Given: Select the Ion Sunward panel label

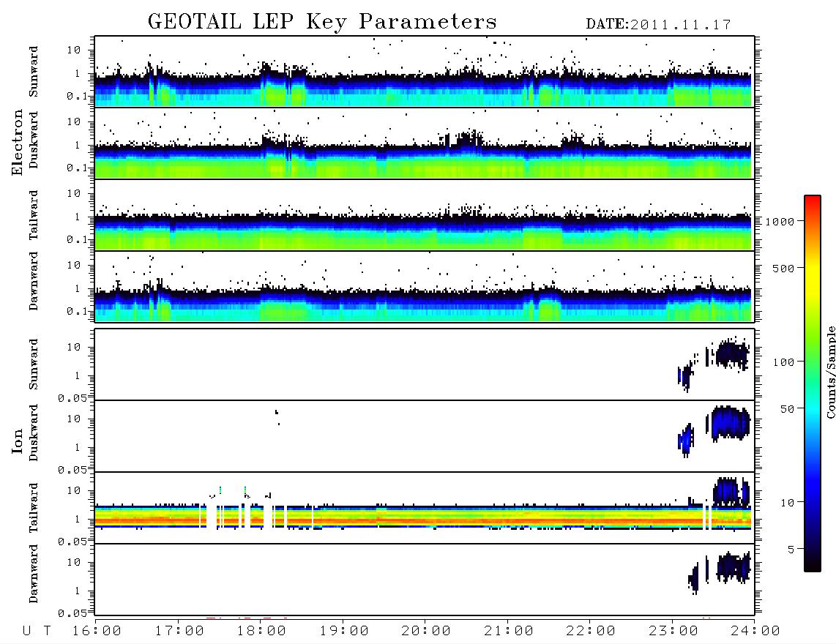Looking at the screenshot, I should point(34,364).
